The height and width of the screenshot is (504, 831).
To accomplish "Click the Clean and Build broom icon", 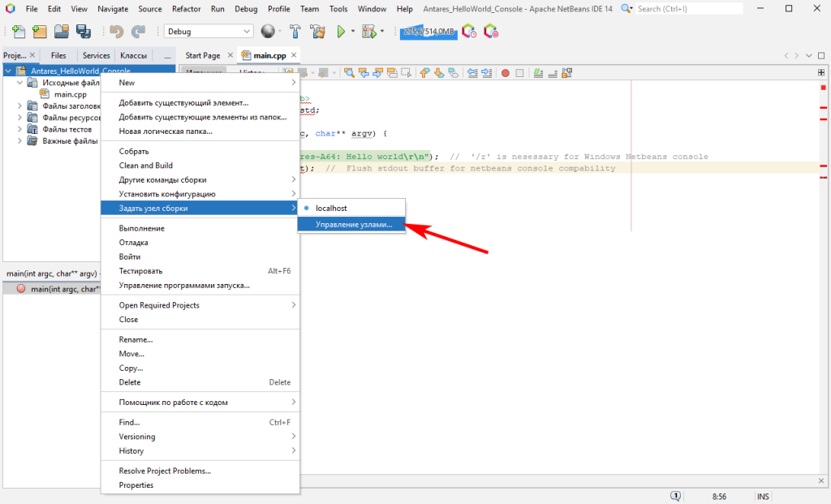I will (x=318, y=32).
